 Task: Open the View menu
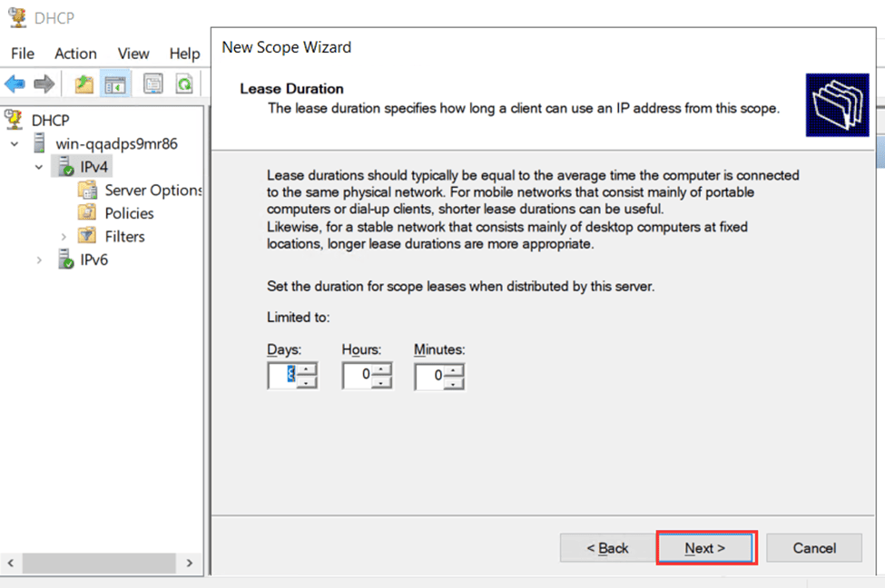point(133,54)
